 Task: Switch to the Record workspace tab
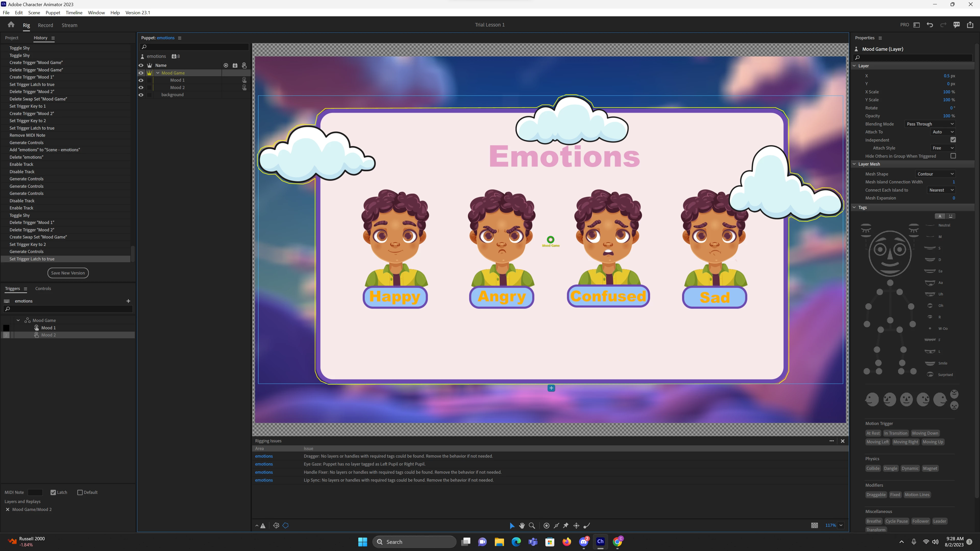point(45,25)
